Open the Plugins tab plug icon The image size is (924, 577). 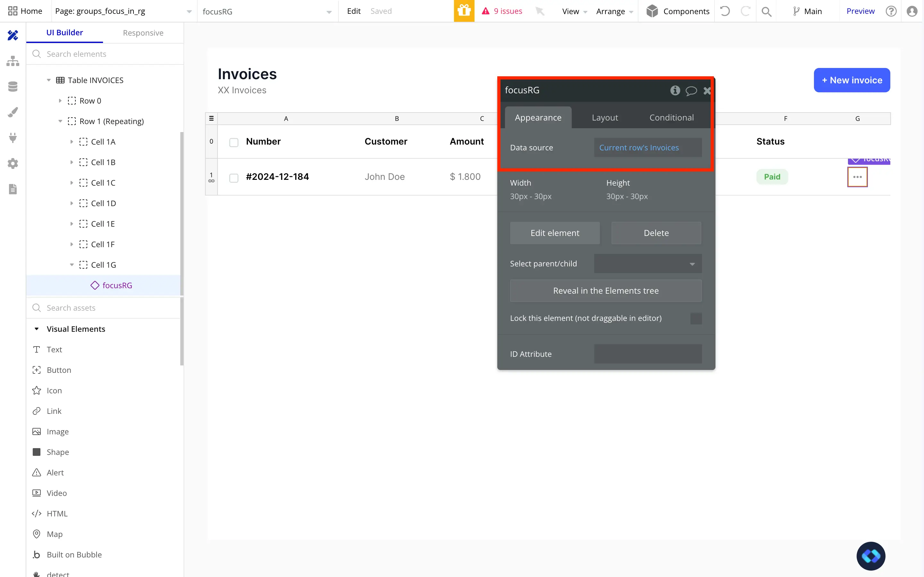click(13, 138)
